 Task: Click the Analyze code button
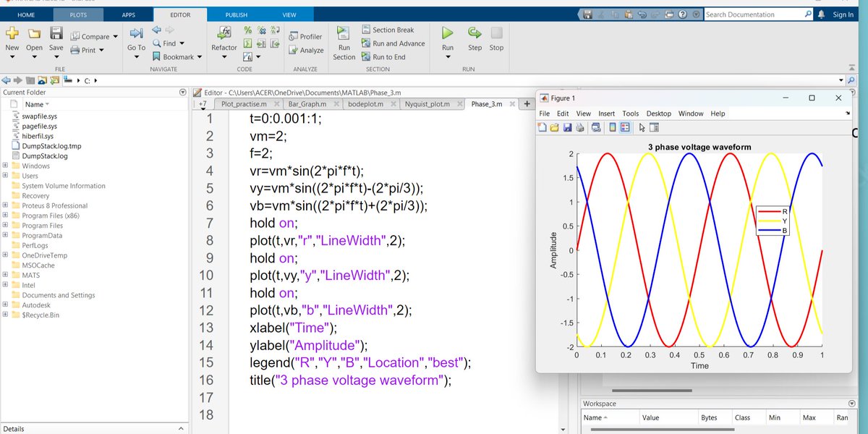pyautogui.click(x=306, y=50)
